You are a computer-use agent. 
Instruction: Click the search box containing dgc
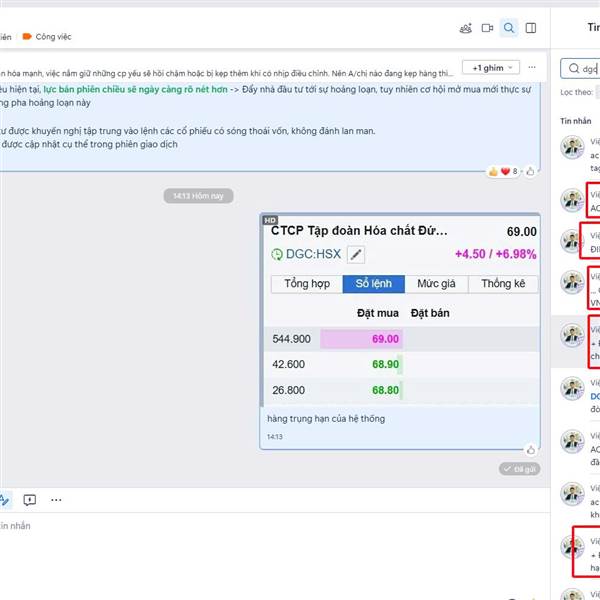(580, 68)
